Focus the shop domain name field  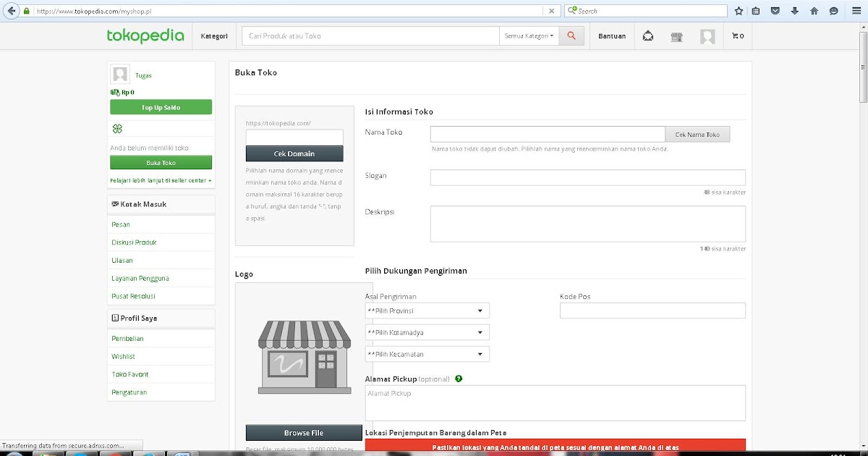294,138
